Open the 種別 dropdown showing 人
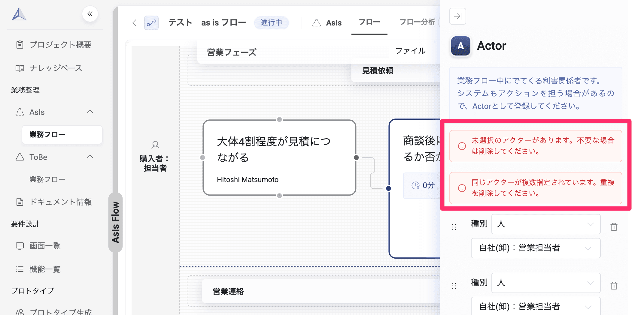644x315 pixels. click(x=546, y=224)
